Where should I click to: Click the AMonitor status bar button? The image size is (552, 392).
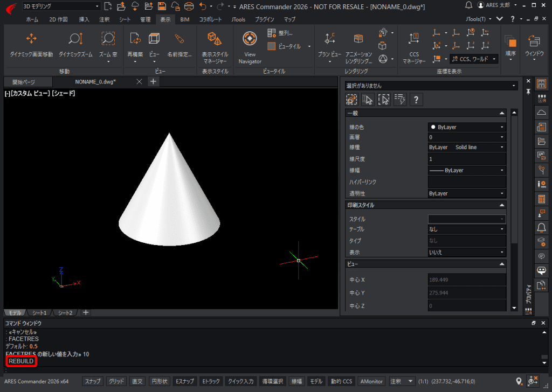coord(371,381)
